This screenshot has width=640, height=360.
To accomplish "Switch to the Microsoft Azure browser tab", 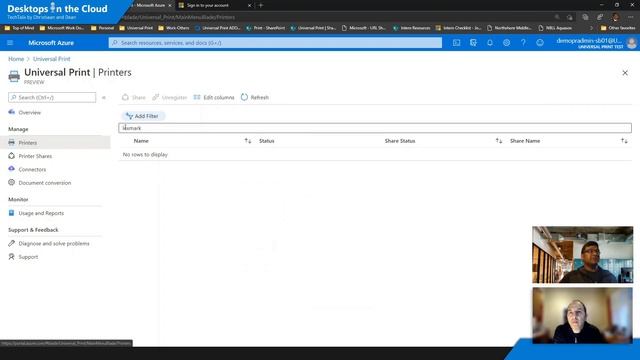I will click(x=150, y=6).
